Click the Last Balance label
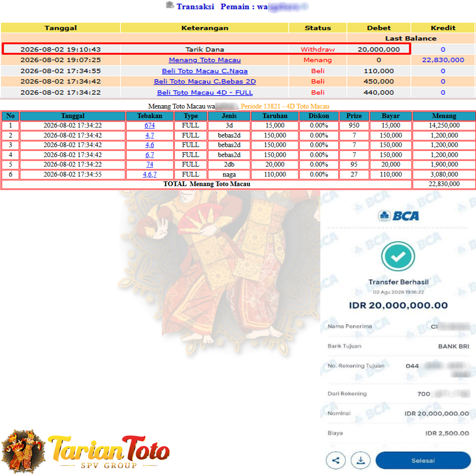 pos(411,39)
